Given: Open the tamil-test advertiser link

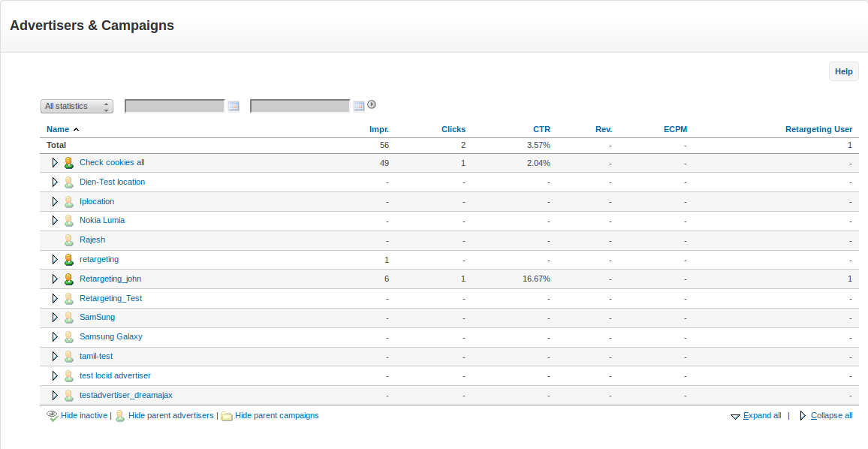Looking at the screenshot, I should pos(96,356).
